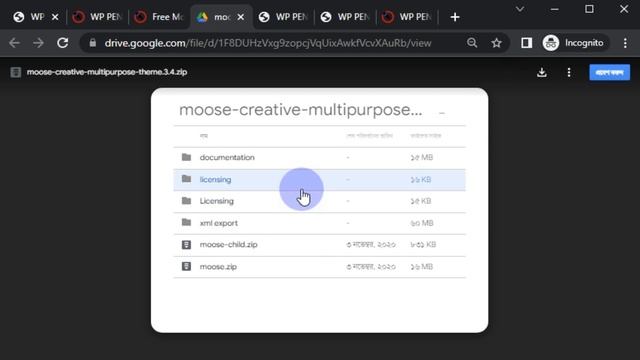This screenshot has height=360, width=640.
Task: Select moose.zip in the file list
Action: [x=320, y=267]
